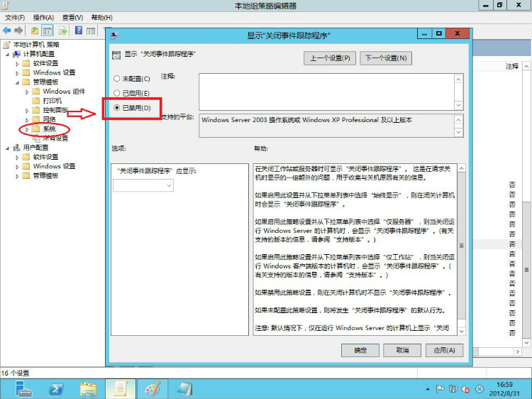Image resolution: width=532 pixels, height=399 pixels.
Task: Click the Help question mark toolbar icon
Action: pos(77,31)
